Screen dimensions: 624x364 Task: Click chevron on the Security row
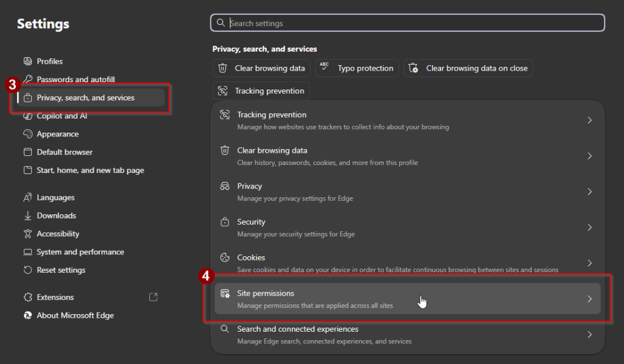[x=590, y=227]
